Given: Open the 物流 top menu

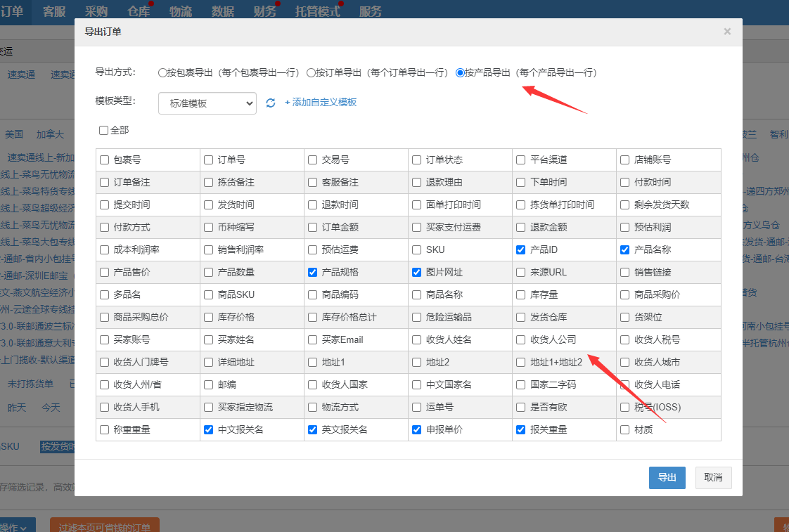Looking at the screenshot, I should pyautogui.click(x=181, y=11).
